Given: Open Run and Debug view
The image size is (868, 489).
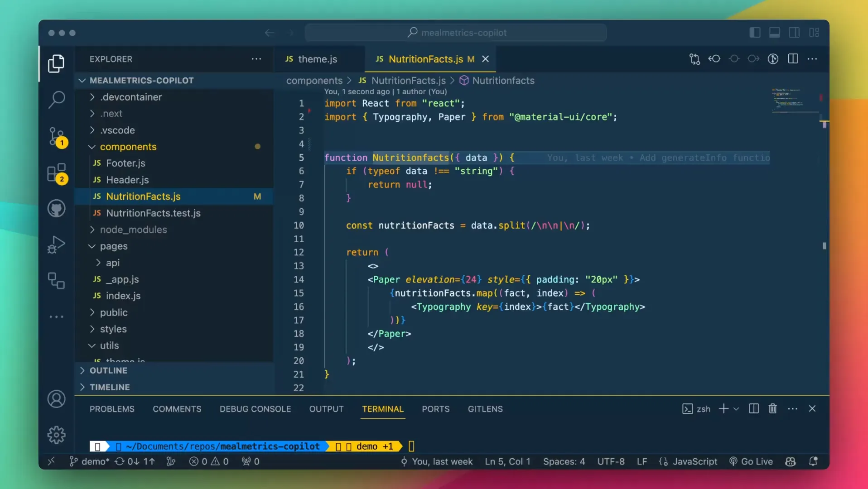Looking at the screenshot, I should (56, 244).
